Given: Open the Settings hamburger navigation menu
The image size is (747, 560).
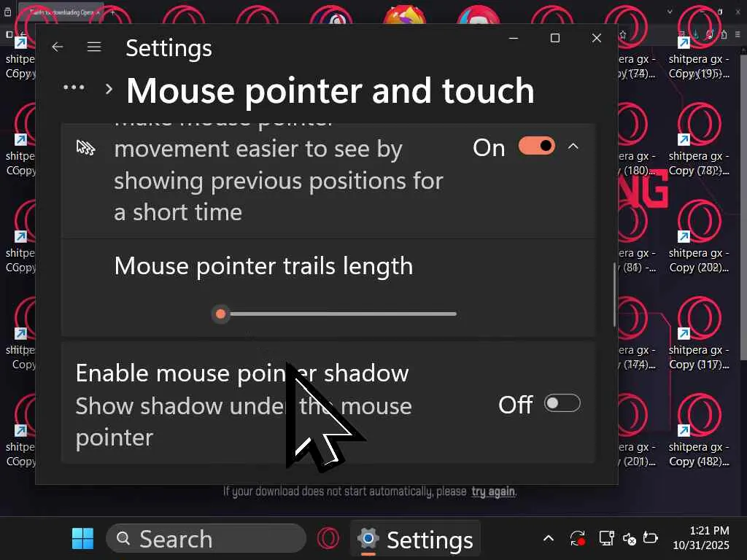Looking at the screenshot, I should 94,47.
